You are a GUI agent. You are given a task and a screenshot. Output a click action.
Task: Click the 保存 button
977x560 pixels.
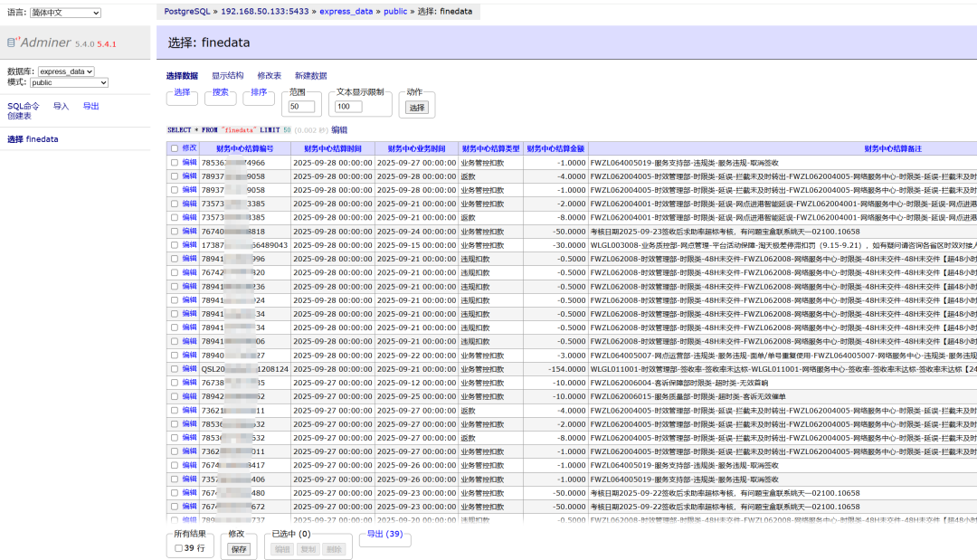pos(239,549)
